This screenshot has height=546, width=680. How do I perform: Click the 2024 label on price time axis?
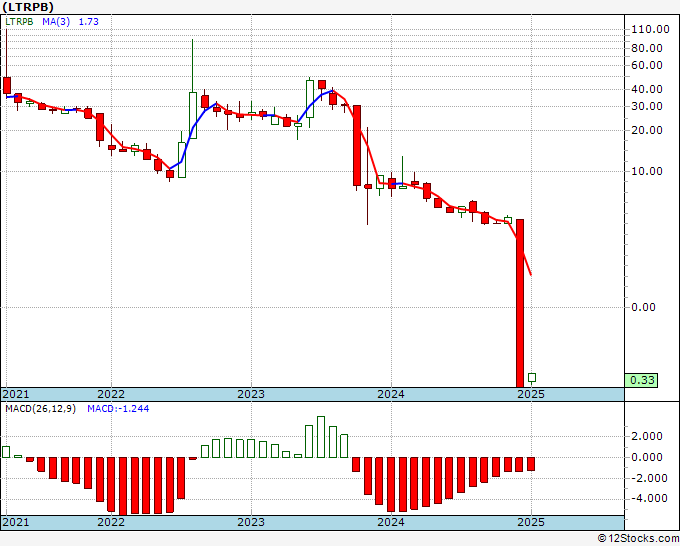(391, 394)
